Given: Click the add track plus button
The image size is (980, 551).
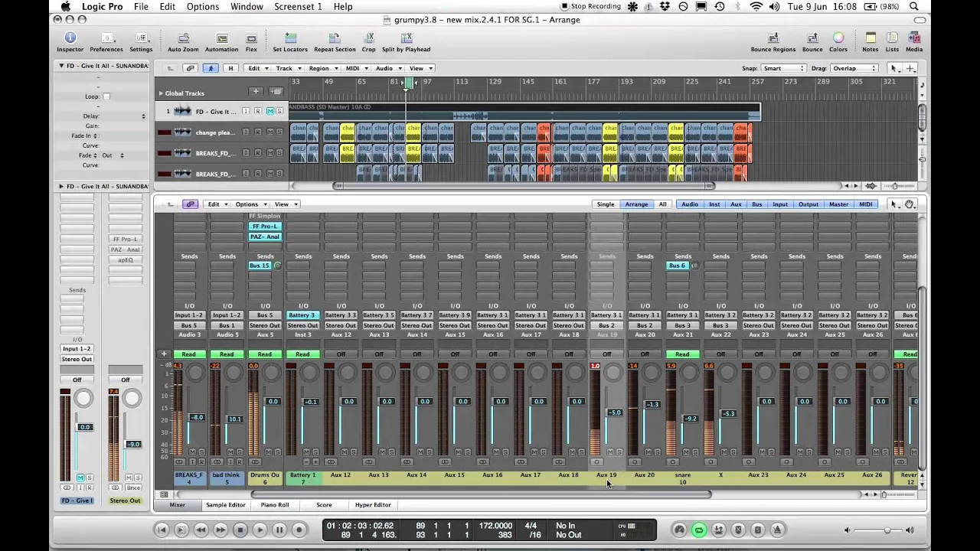Looking at the screenshot, I should pos(256,93).
